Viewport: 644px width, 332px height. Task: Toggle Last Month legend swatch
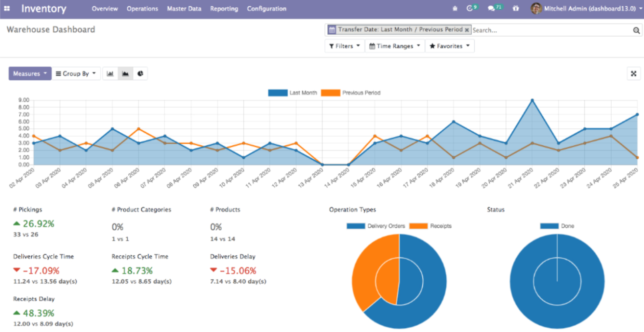pos(278,93)
